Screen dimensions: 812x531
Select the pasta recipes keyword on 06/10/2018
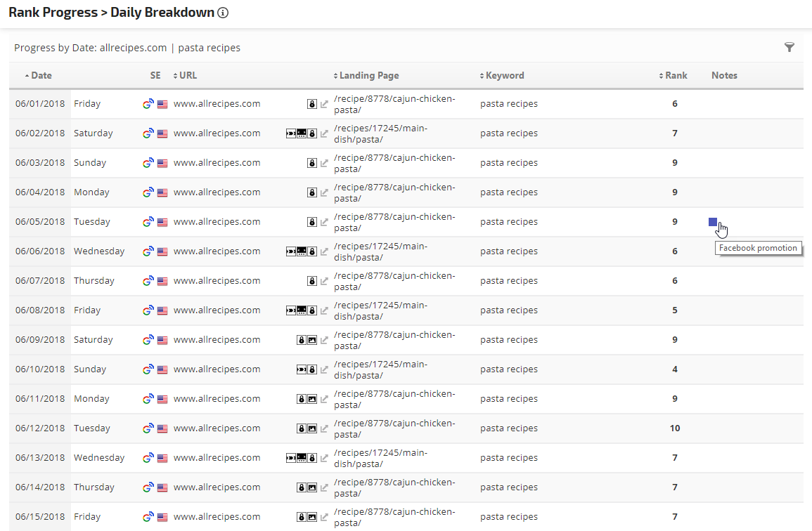click(x=509, y=369)
